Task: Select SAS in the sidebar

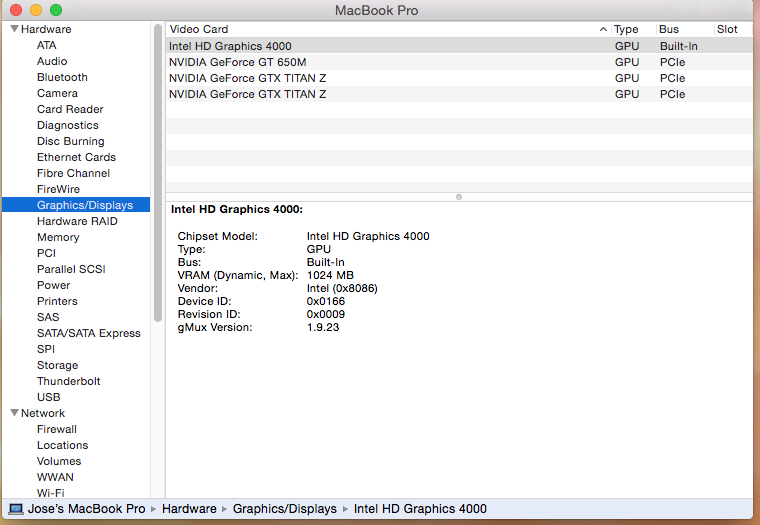Action: 48,317
